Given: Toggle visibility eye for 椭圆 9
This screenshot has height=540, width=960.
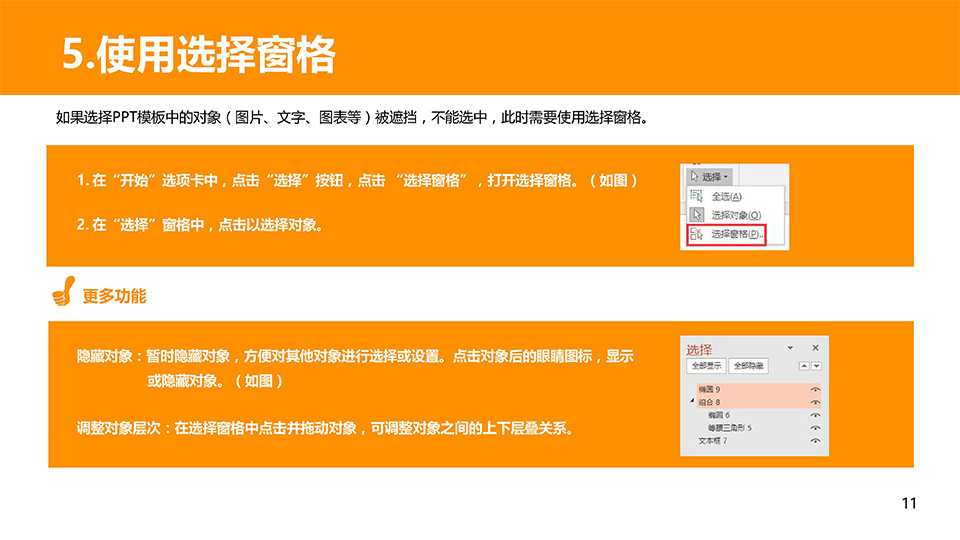Looking at the screenshot, I should (x=815, y=389).
